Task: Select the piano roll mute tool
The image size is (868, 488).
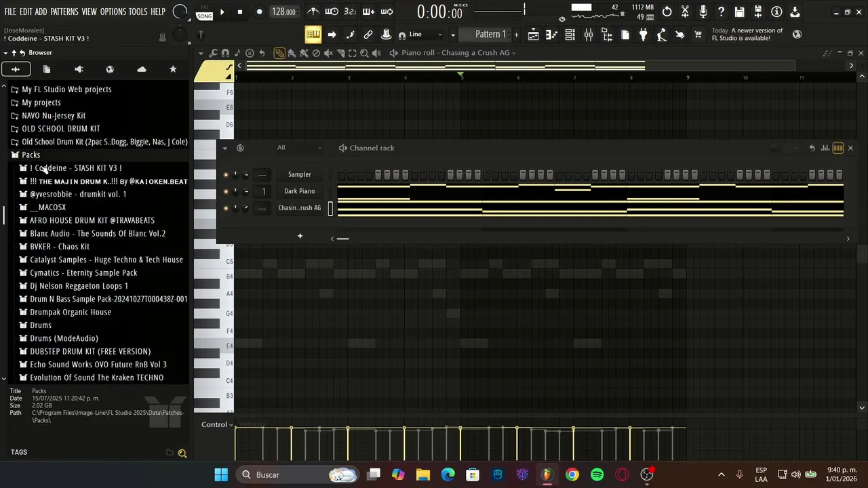Action: (x=328, y=53)
